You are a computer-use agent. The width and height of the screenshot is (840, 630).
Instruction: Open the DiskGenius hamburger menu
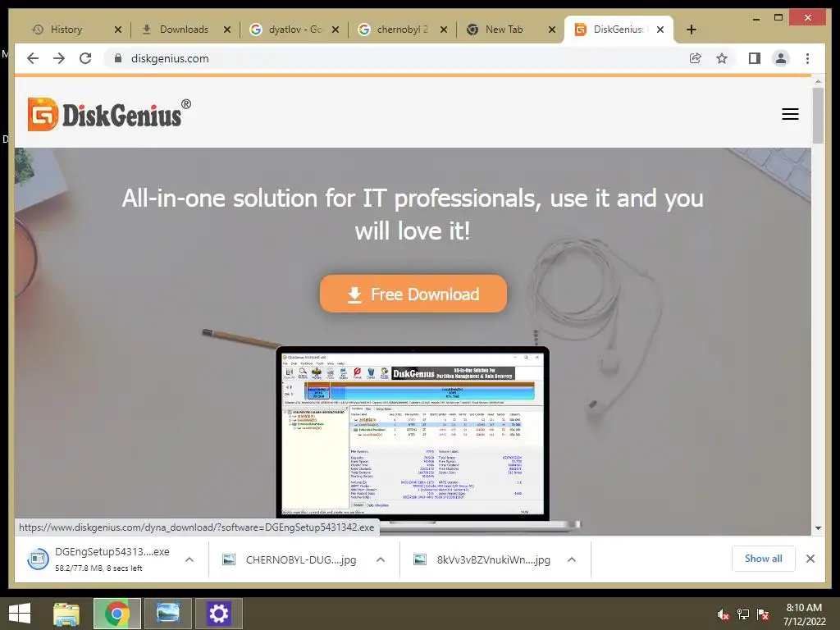[x=790, y=114]
